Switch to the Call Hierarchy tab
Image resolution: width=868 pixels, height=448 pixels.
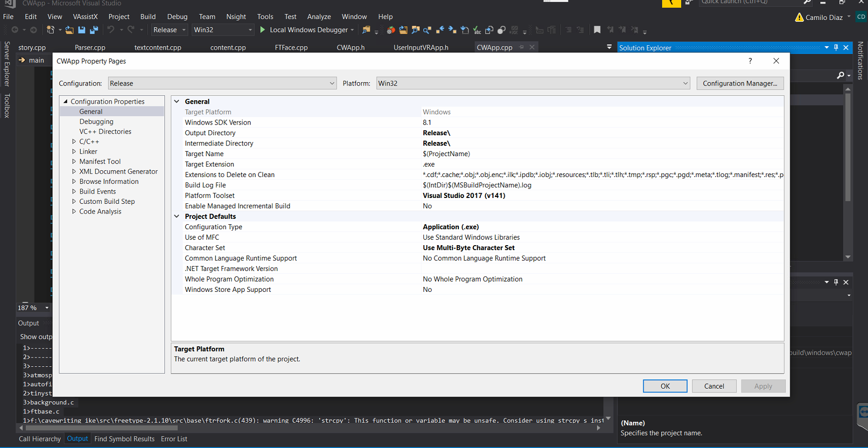(40, 439)
